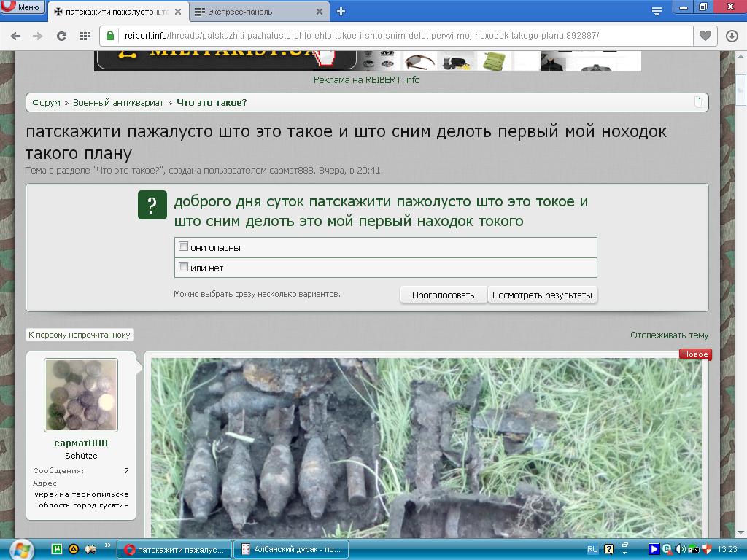This screenshot has width=747, height=560.
Task: Open the downloads icon in address bar
Action: pyautogui.click(x=732, y=36)
